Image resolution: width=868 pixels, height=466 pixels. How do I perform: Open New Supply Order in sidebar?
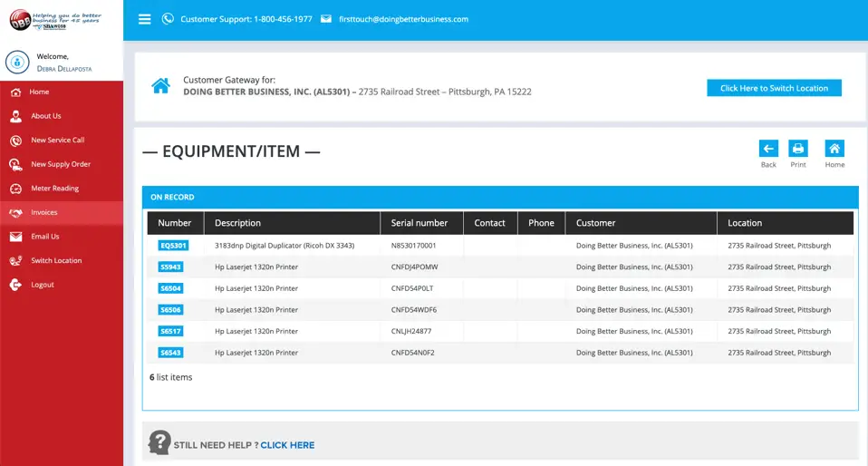click(61, 164)
